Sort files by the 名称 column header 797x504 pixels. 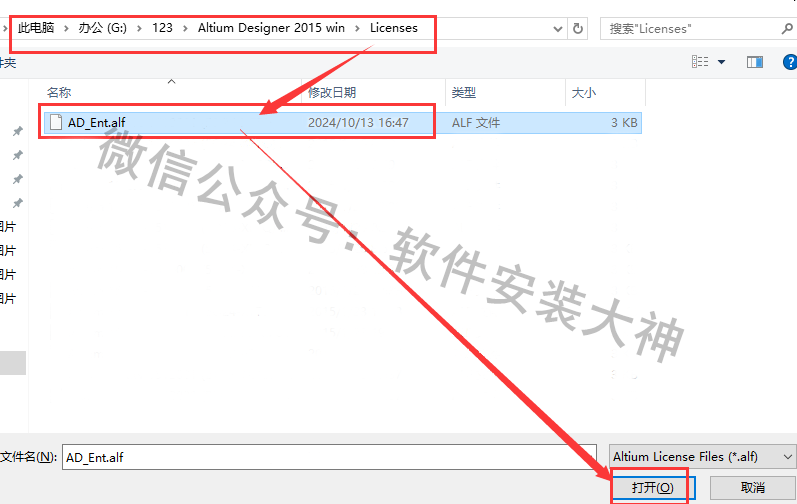[x=59, y=92]
